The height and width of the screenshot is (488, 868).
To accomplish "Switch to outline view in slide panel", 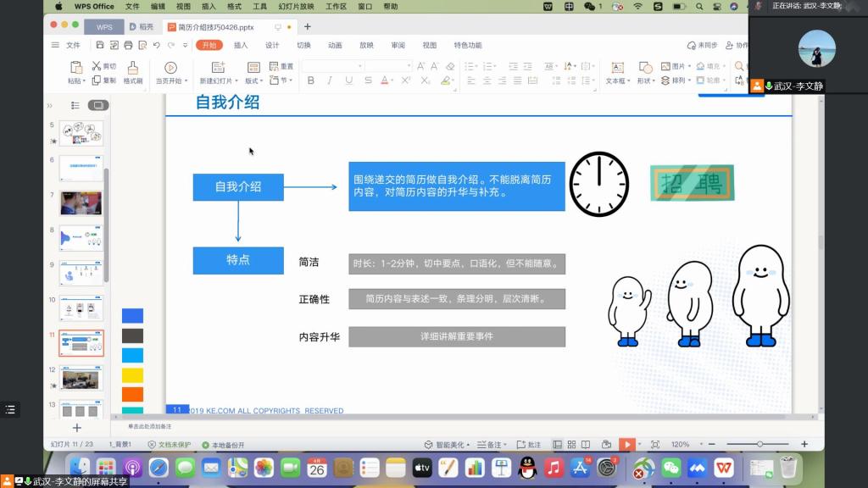I will tap(75, 105).
